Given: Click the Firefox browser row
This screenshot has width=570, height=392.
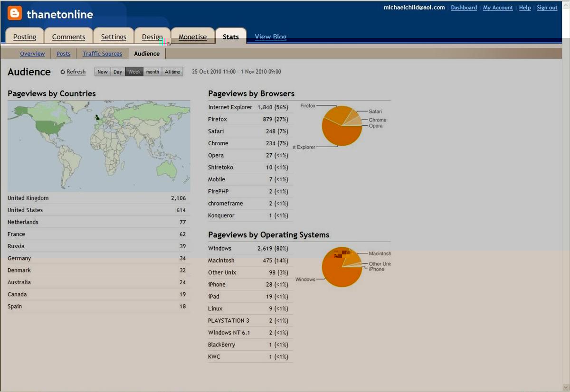Looking at the screenshot, I should (x=250, y=119).
